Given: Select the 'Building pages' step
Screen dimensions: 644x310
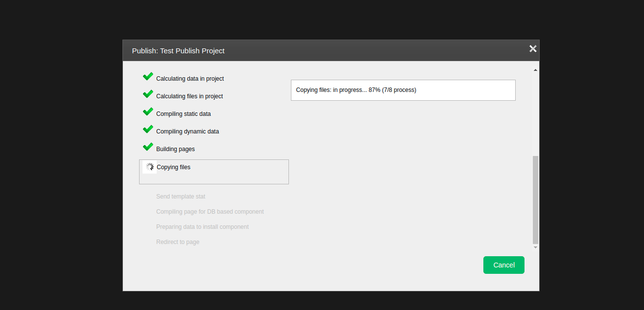Looking at the screenshot, I should (175, 149).
